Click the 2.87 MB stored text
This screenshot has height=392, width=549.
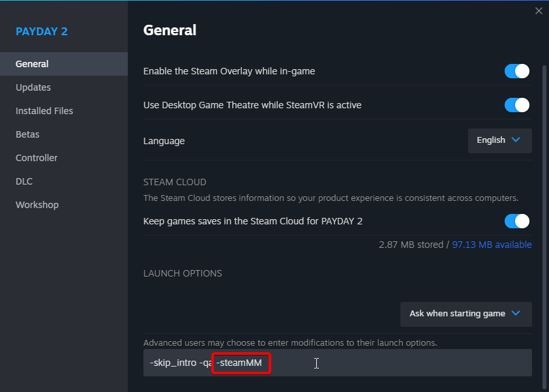tap(411, 245)
